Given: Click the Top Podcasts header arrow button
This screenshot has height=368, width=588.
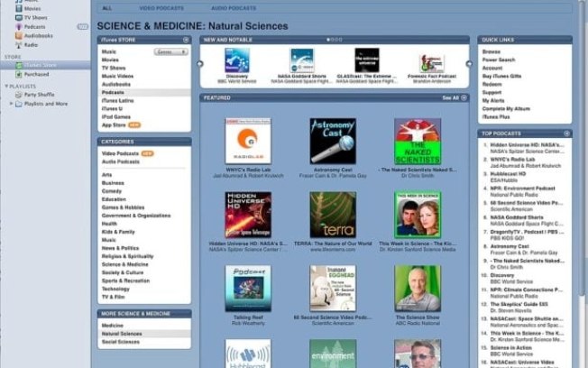Looking at the screenshot, I should point(566,133).
